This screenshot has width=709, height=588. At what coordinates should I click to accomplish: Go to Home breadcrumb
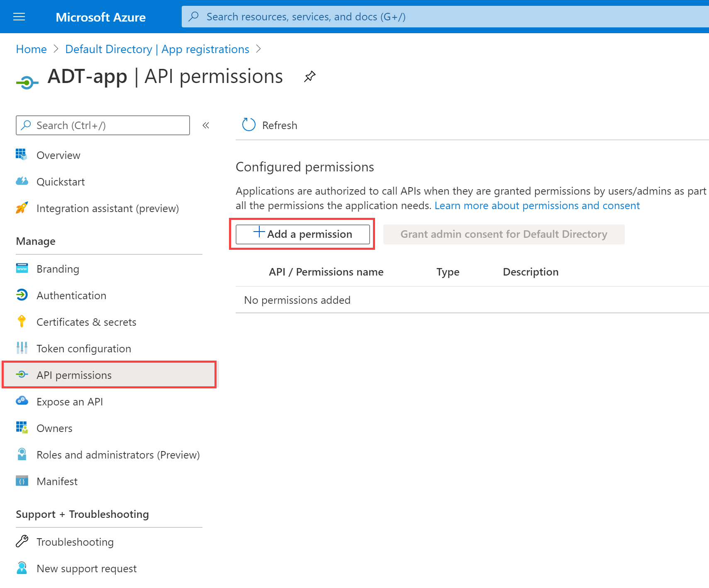[31, 49]
